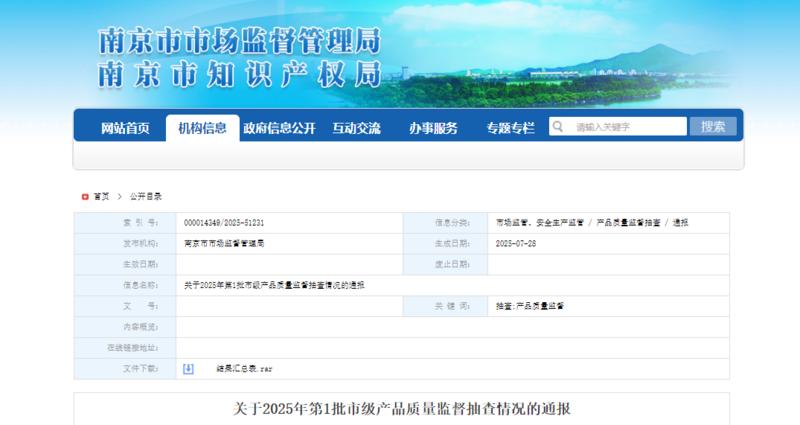Click the 南京市知识产权局 banner title
800x425 pixels.
[240, 74]
